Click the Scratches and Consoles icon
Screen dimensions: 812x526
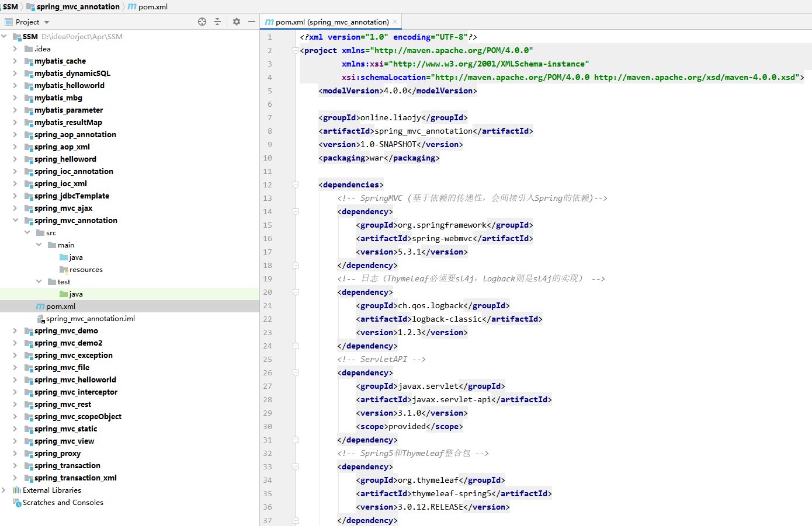pos(17,503)
